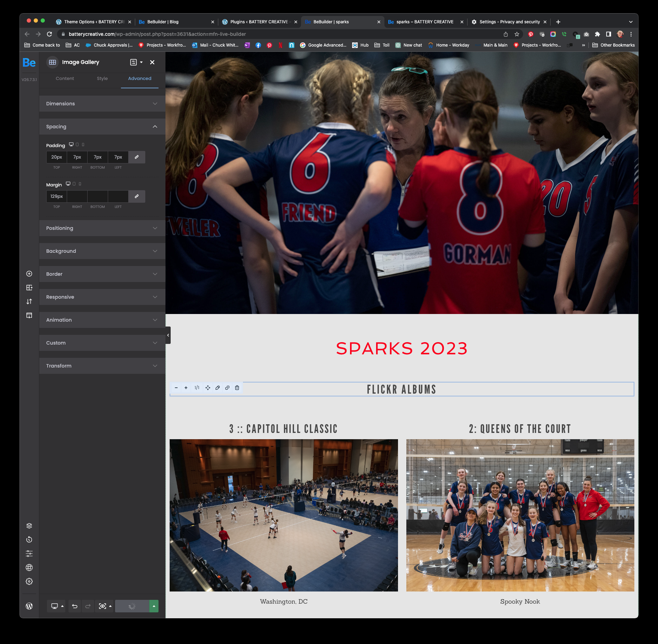Viewport: 658px width, 644px height.
Task: Toggle linked Padding values
Action: [x=137, y=157]
